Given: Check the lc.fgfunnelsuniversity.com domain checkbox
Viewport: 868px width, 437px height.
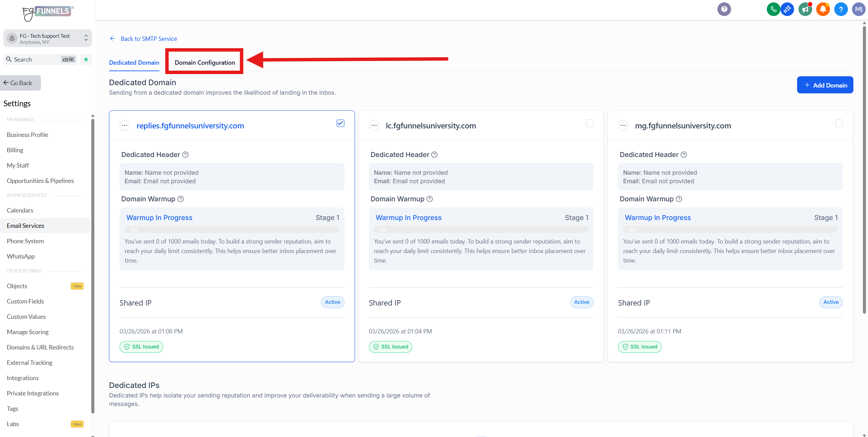Looking at the screenshot, I should pyautogui.click(x=589, y=123).
